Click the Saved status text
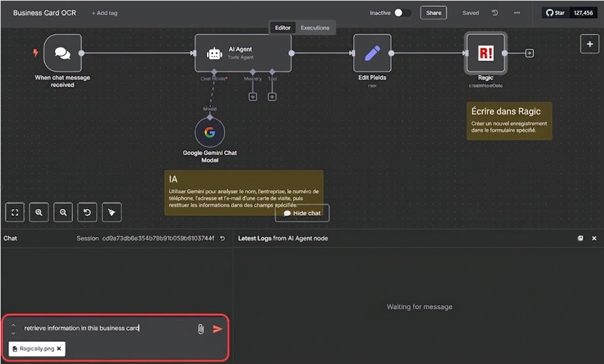Screen dimensions: 604x364 471,13
